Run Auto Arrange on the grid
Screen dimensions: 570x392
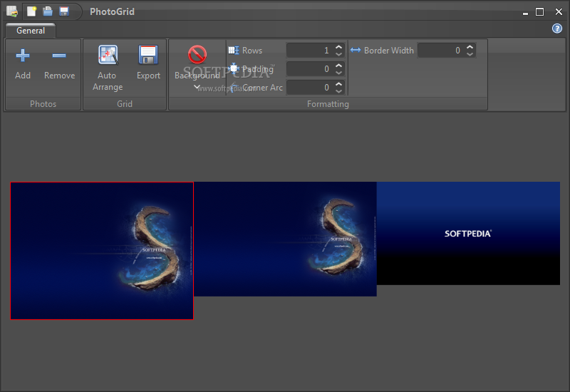click(x=108, y=56)
